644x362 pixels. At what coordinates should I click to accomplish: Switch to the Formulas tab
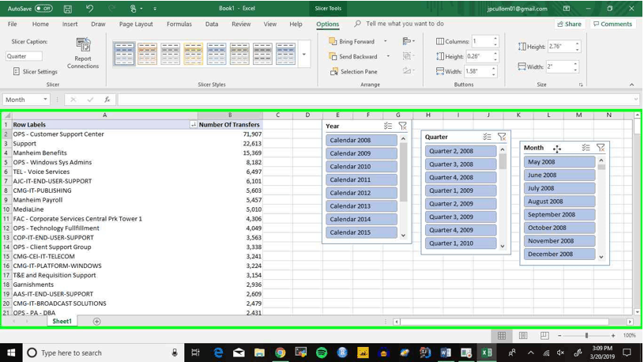tap(179, 25)
